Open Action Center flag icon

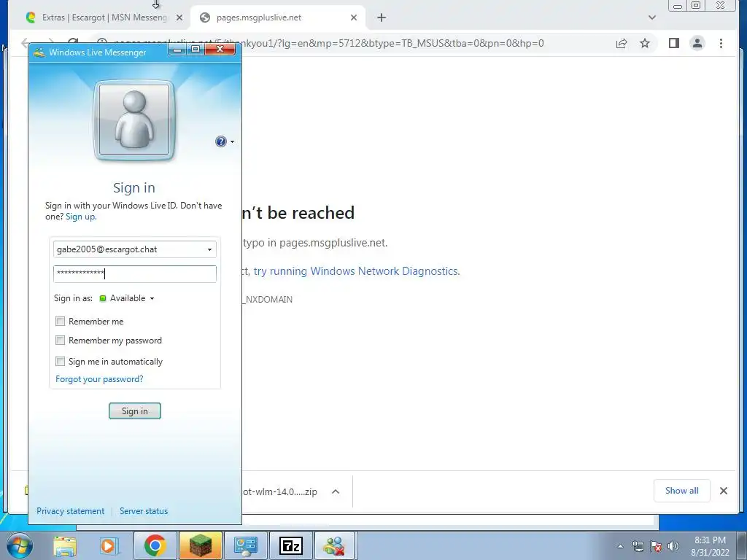coord(656,546)
